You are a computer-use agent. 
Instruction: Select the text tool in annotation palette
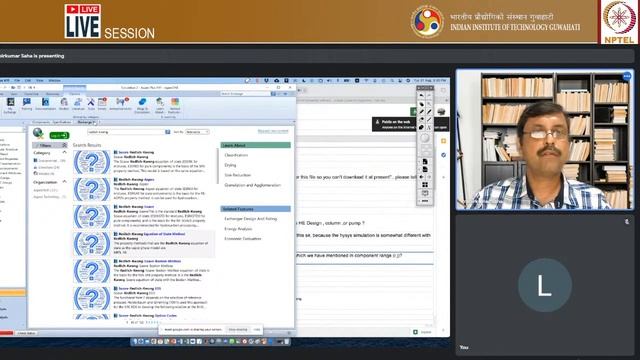(429, 127)
